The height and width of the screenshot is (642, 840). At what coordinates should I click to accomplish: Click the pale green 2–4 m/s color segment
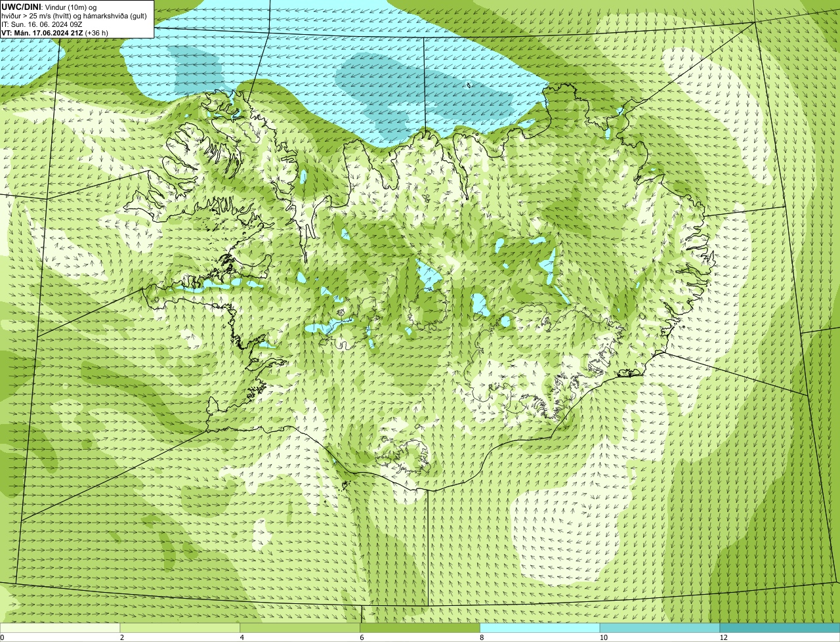(x=180, y=628)
